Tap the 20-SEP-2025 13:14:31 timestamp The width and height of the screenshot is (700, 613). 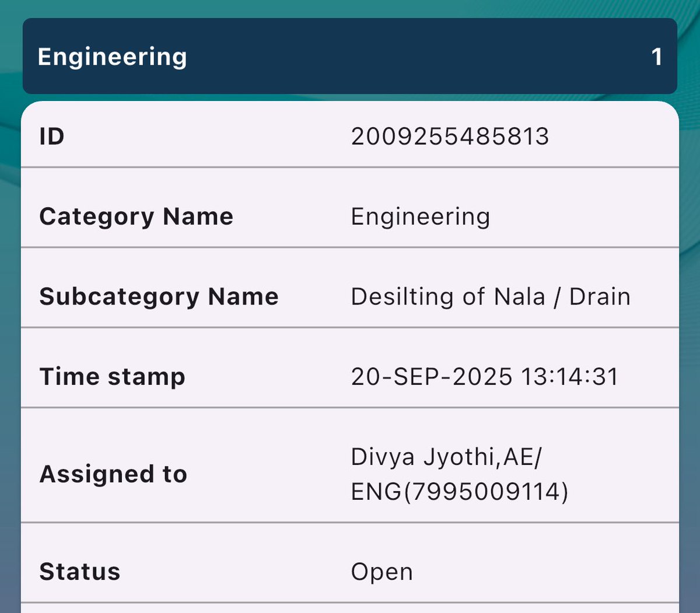pyautogui.click(x=485, y=377)
